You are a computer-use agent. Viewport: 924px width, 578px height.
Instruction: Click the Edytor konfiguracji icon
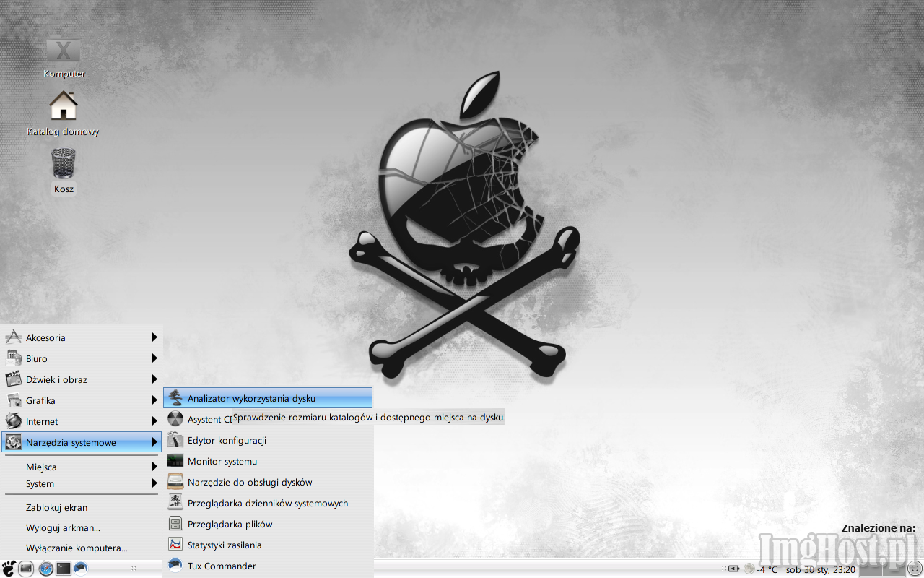(x=175, y=440)
